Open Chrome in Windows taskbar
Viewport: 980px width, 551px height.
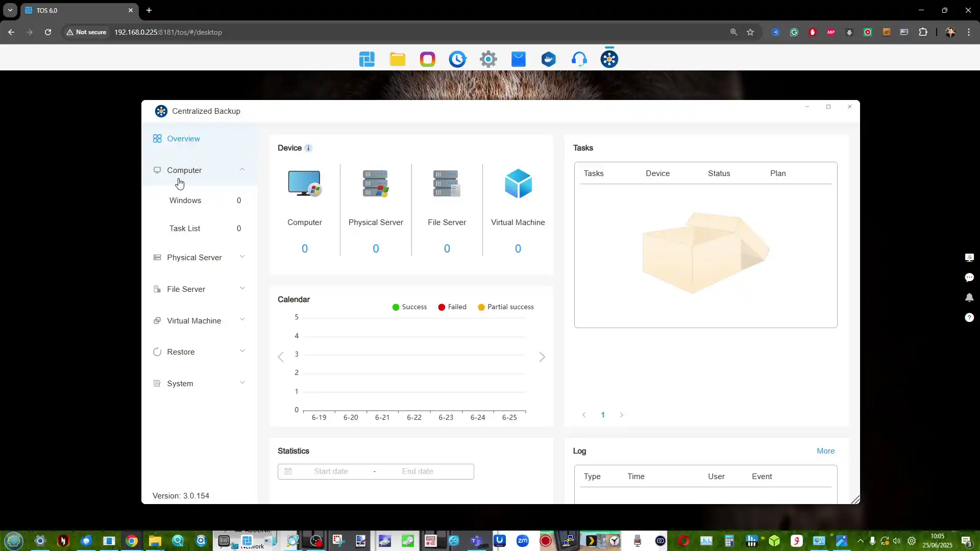pos(132,541)
